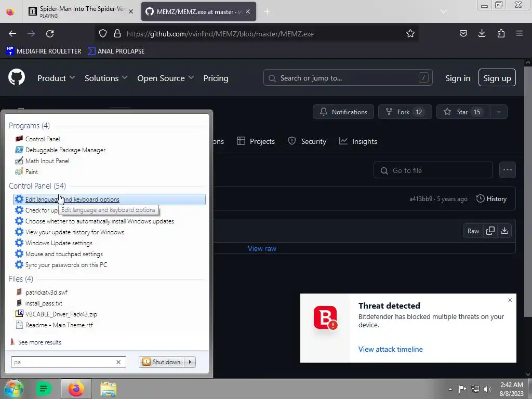This screenshot has height=399, width=532.
Task: Open the Firefox hamburger menu
Action: tap(520, 34)
